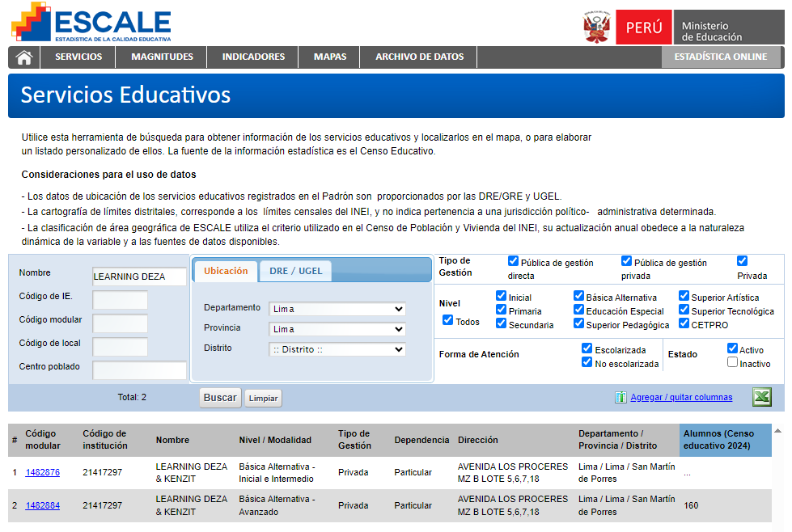Image resolution: width=792 pixels, height=532 pixels.
Task: Open the Distrito dropdown
Action: [337, 349]
